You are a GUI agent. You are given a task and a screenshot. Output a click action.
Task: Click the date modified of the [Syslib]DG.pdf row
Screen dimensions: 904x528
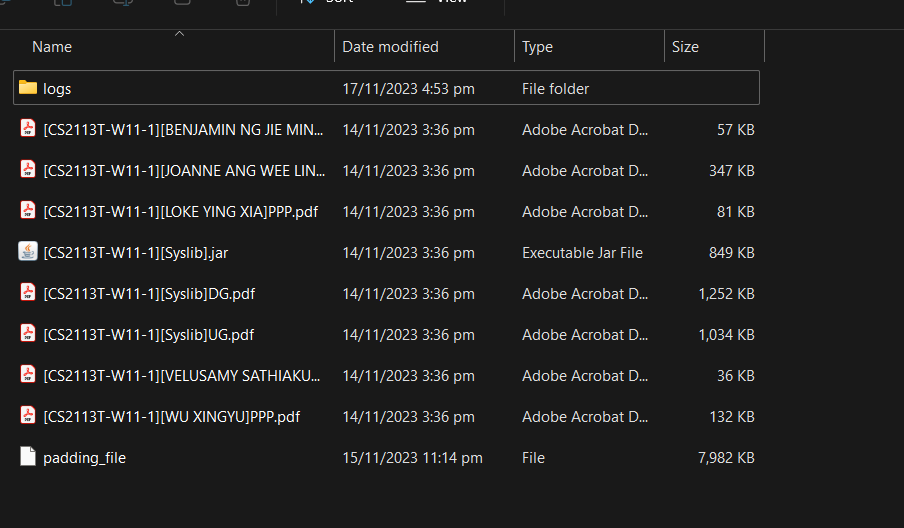[408, 293]
